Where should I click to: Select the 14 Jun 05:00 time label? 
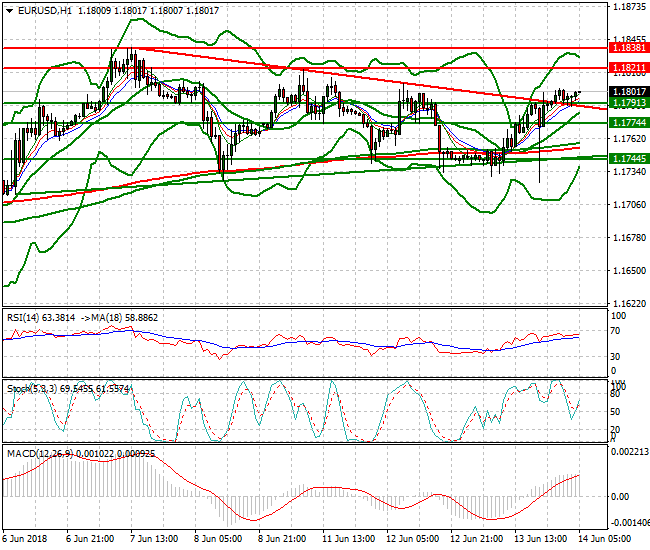pos(604,539)
